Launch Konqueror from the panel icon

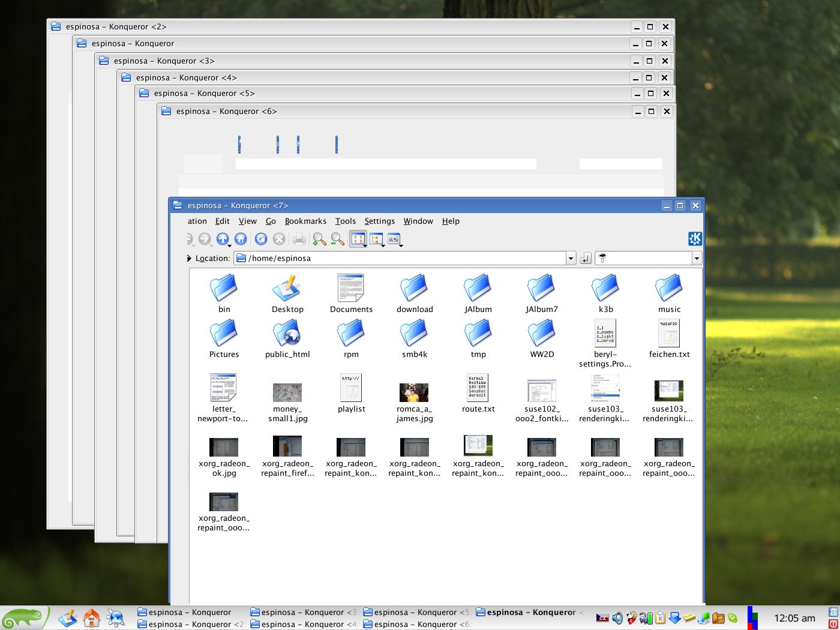116,617
